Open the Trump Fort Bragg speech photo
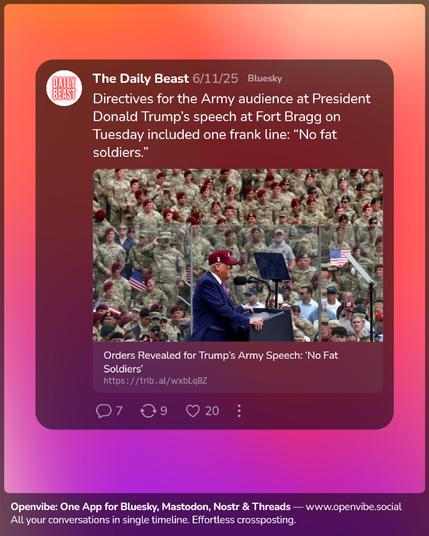The image size is (429, 536). [238, 255]
